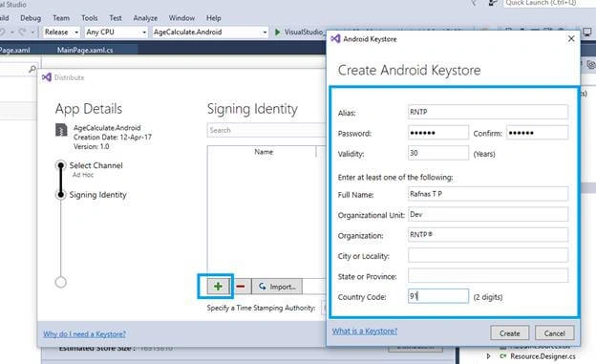
Task: Click the Organizational Unit field
Action: (x=488, y=215)
